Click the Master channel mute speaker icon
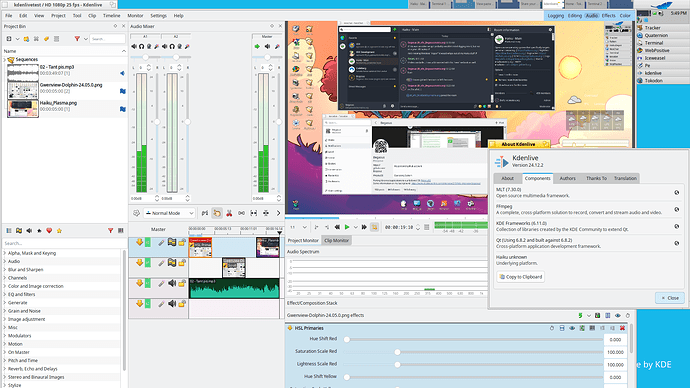Screen dimensions: 690x388 pos(267,46)
